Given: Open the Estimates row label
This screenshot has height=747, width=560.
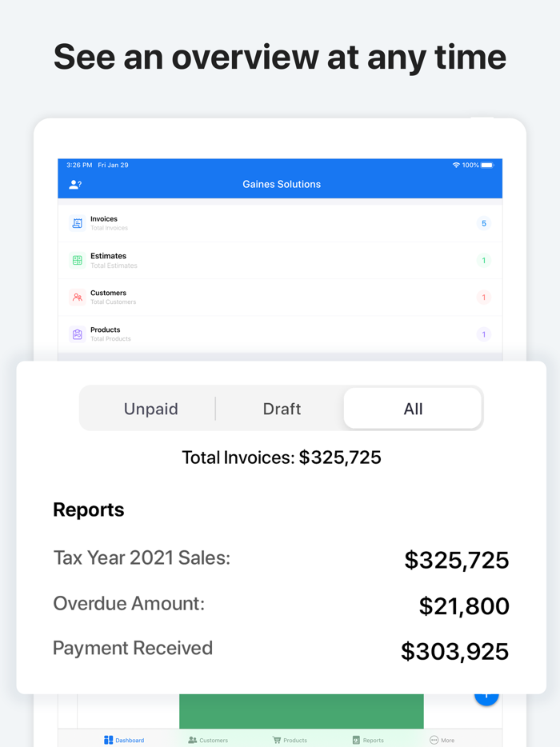Looking at the screenshot, I should click(108, 256).
